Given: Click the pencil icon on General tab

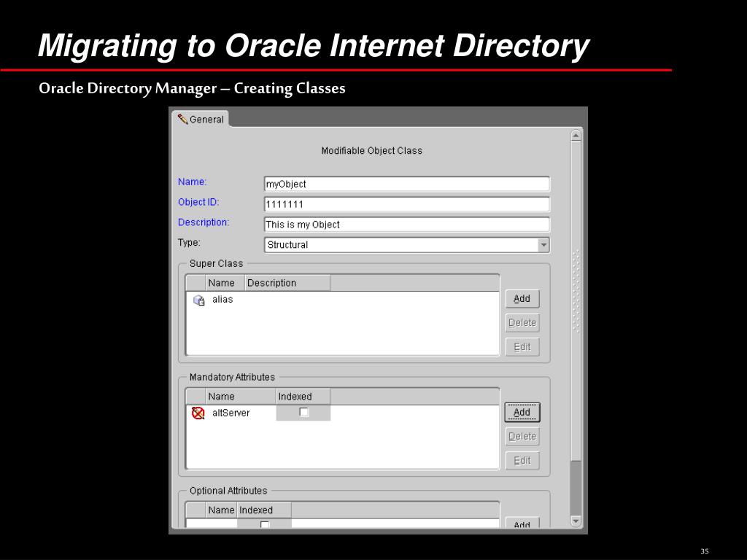Looking at the screenshot, I should pos(182,119).
